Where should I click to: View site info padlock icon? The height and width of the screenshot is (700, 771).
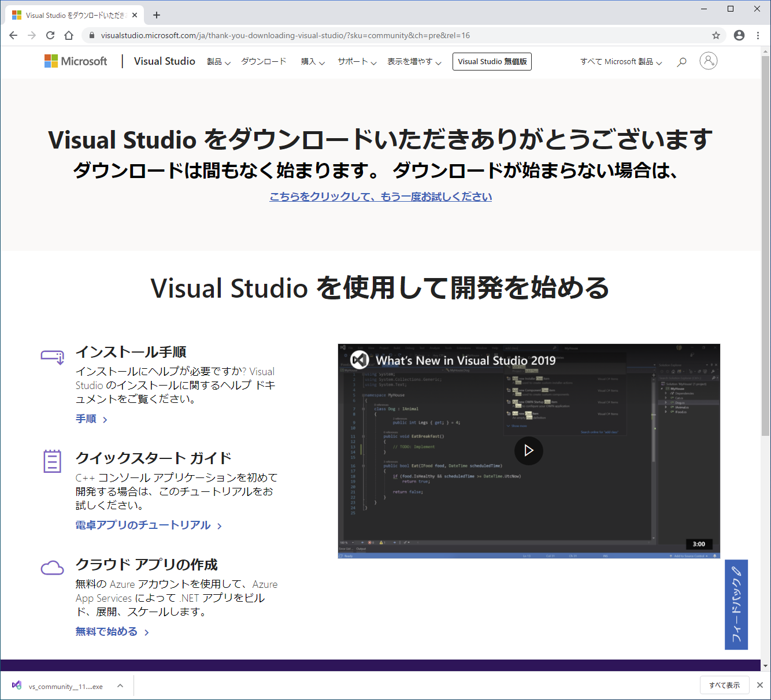[x=91, y=35]
